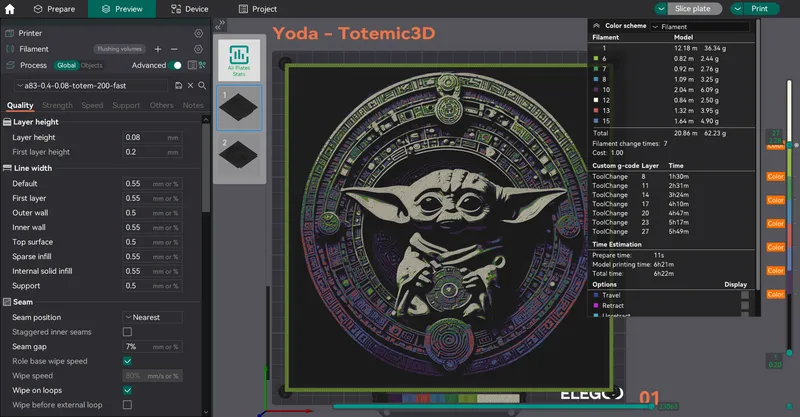Image resolution: width=800 pixels, height=417 pixels.
Task: Click the green setting-overrides icon near Advanced
Action: tap(203, 65)
